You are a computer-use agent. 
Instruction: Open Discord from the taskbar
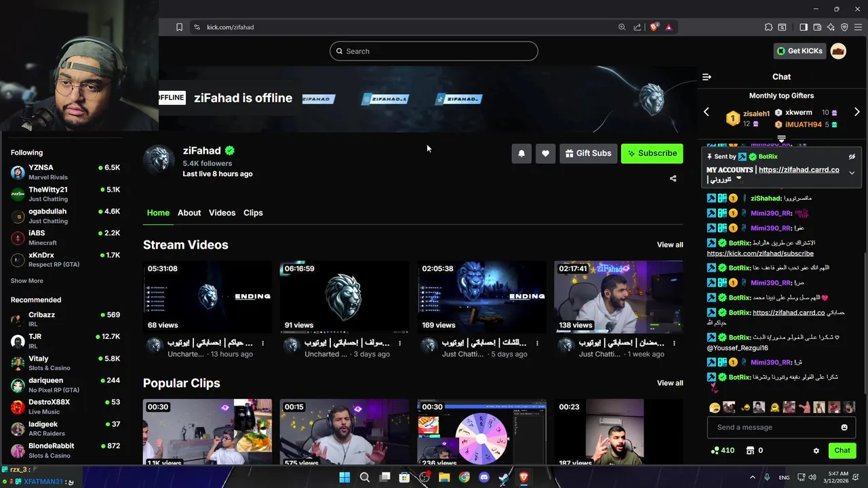pyautogui.click(x=484, y=477)
